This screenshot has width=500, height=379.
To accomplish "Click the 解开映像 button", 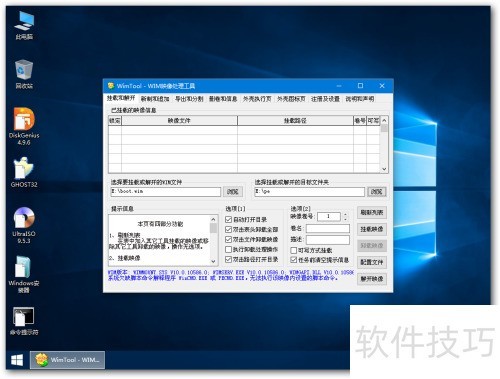I will (x=372, y=279).
